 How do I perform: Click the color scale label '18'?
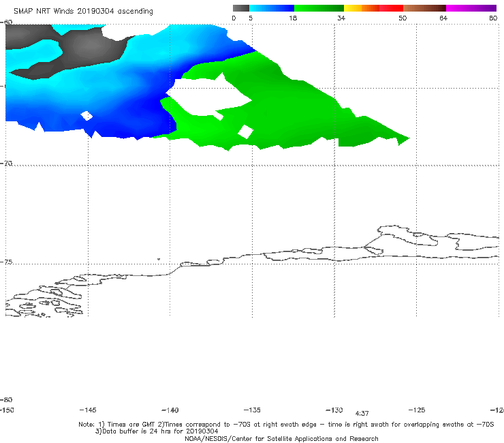point(293,18)
